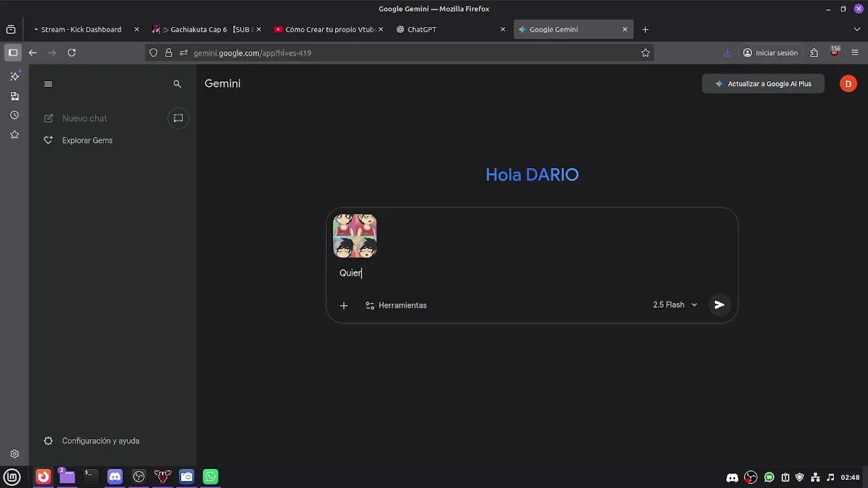
Task: Open the extensions puzzle icon
Action: click(814, 53)
